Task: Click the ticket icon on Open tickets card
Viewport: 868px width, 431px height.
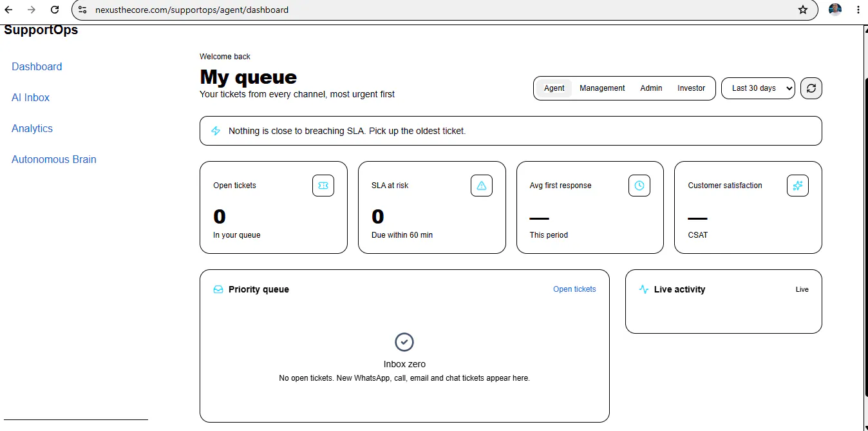Action: 323,186
